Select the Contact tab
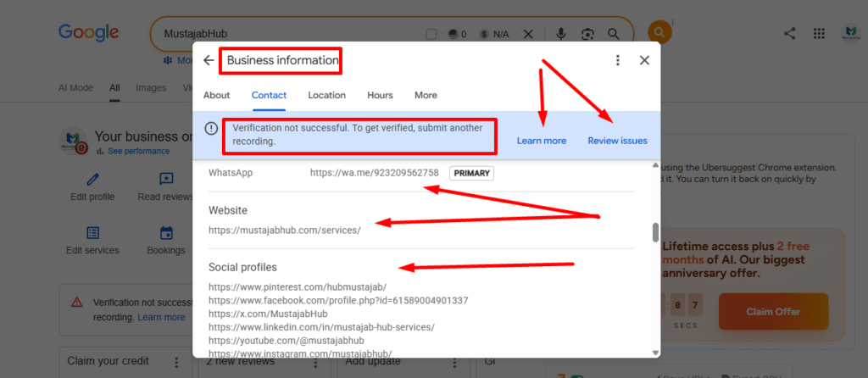Screen dimensions: 868x378 pos(269,95)
